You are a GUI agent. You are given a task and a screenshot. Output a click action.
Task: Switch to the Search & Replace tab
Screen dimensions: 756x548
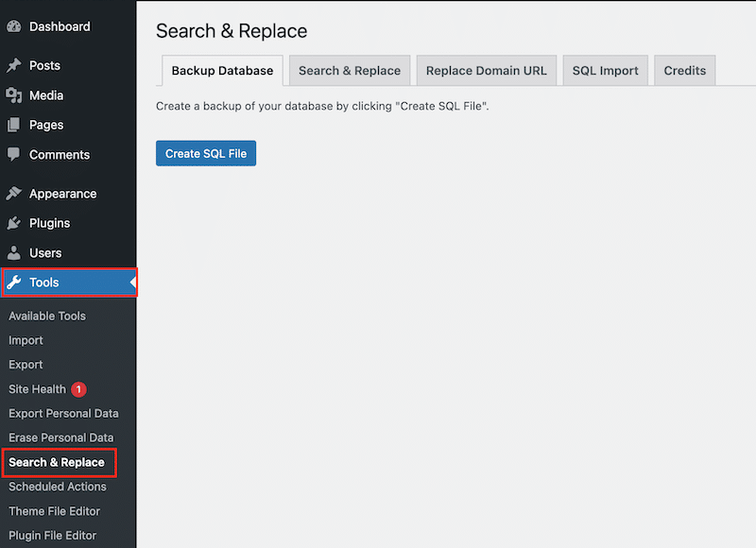pos(350,71)
